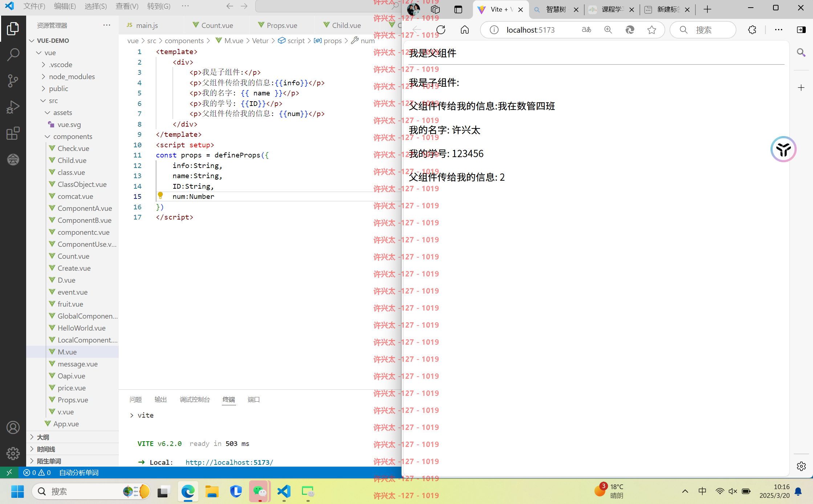Open vue.svg in the assets folder
This screenshot has height=504, width=813.
pos(69,124)
